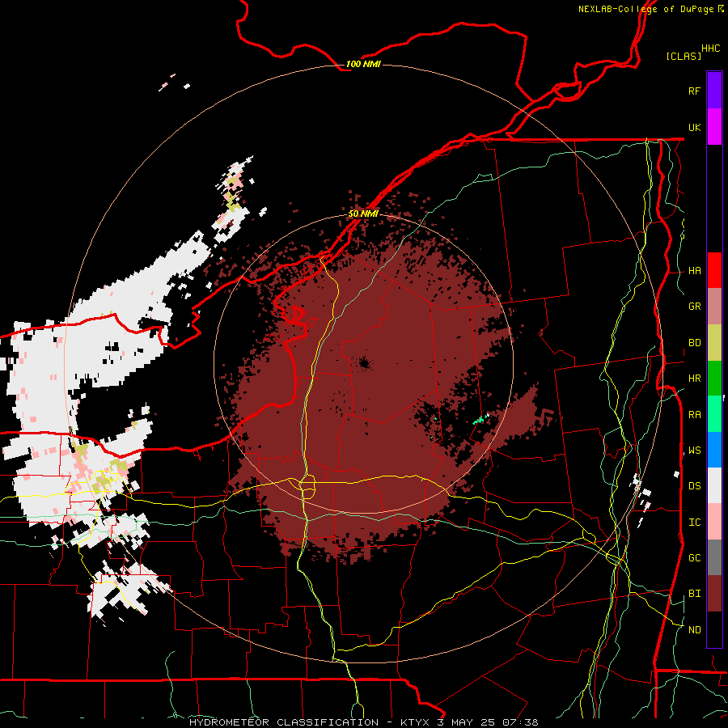Click the GR legend label
The width and height of the screenshot is (728, 728).
694,306
